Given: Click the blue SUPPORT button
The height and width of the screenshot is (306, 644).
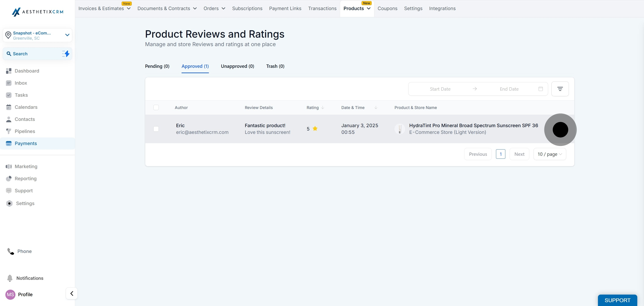Looking at the screenshot, I should point(617,300).
